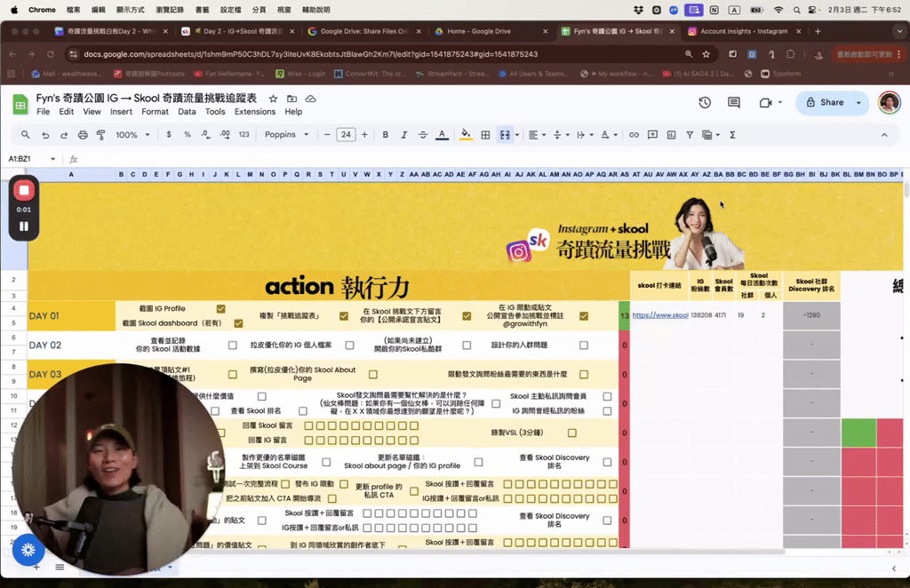Image resolution: width=910 pixels, height=588 pixels.
Task: Switch to Account insights Instagram tab
Action: pyautogui.click(x=744, y=31)
